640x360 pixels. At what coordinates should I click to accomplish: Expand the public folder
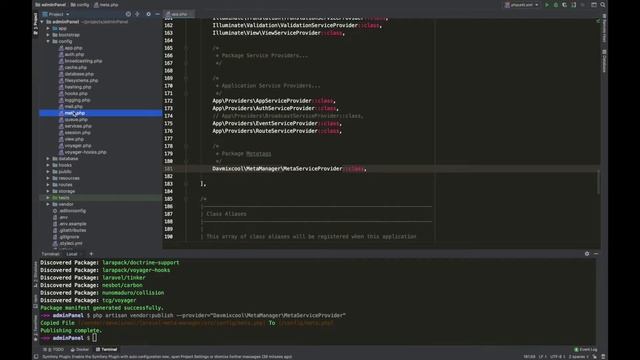(48, 172)
